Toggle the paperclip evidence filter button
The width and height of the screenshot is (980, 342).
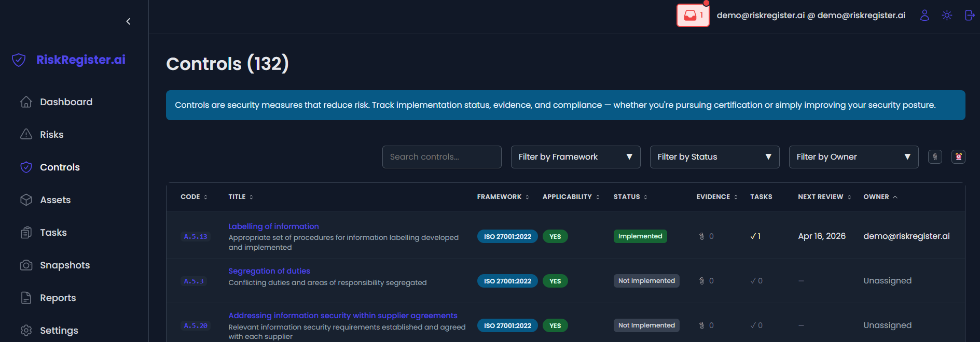pos(935,156)
